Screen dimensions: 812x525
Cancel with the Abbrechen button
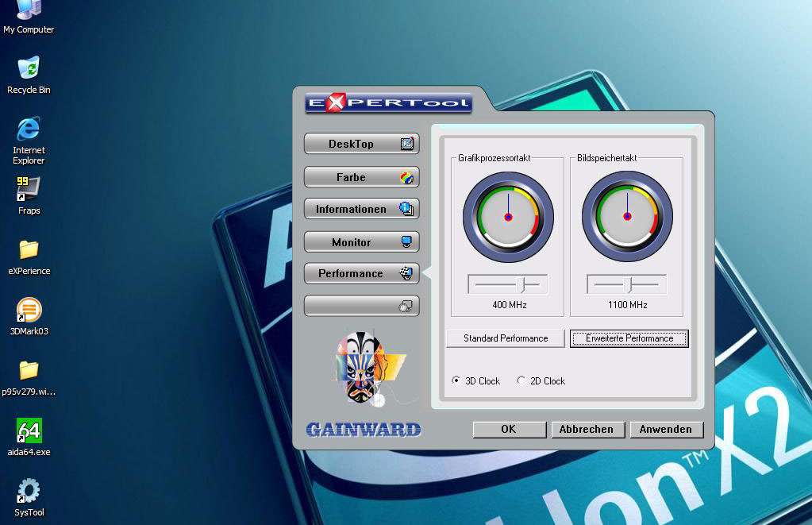pyautogui.click(x=587, y=429)
